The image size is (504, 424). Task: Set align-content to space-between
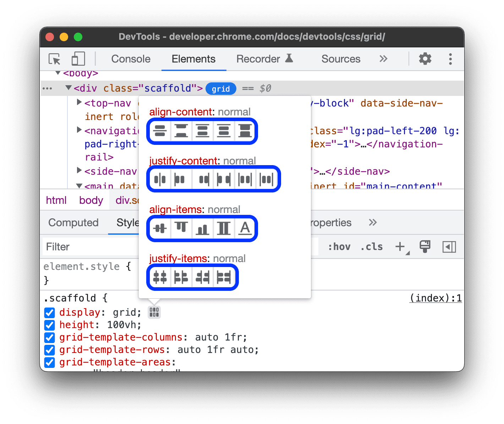pyautogui.click(x=181, y=131)
